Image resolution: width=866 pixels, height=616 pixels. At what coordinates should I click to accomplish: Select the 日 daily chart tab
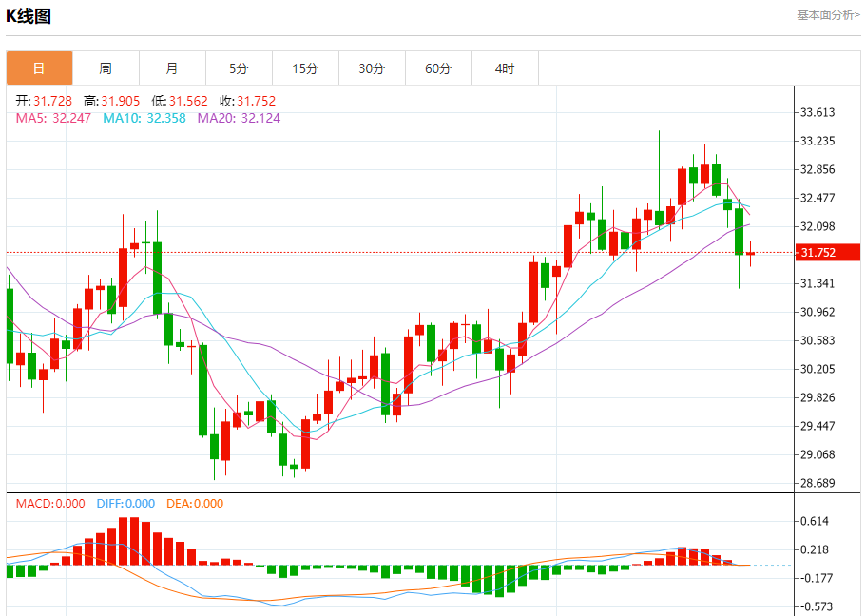(39, 68)
